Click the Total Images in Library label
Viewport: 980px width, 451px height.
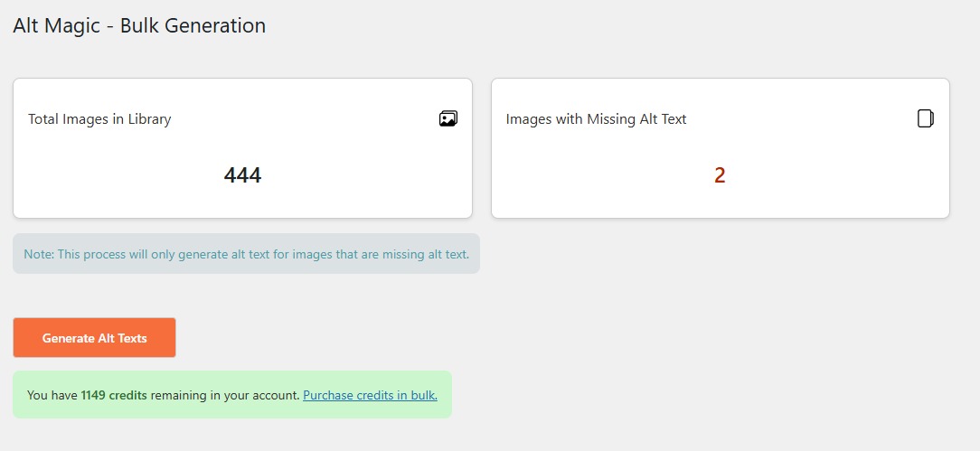(99, 119)
